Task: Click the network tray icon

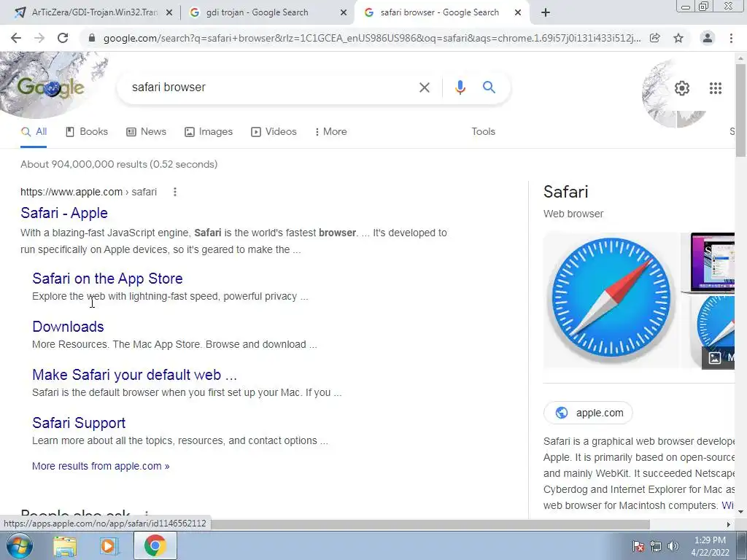Action: [x=656, y=545]
